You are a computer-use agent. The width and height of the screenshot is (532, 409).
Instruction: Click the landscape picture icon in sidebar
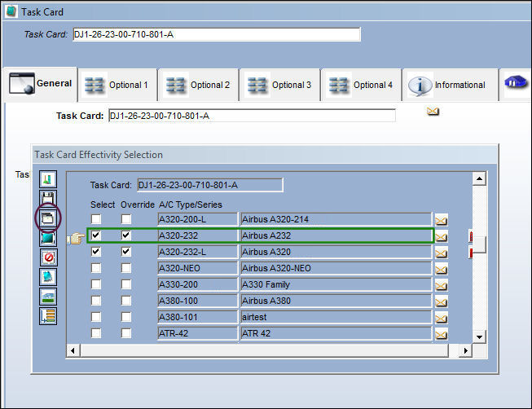click(x=48, y=297)
